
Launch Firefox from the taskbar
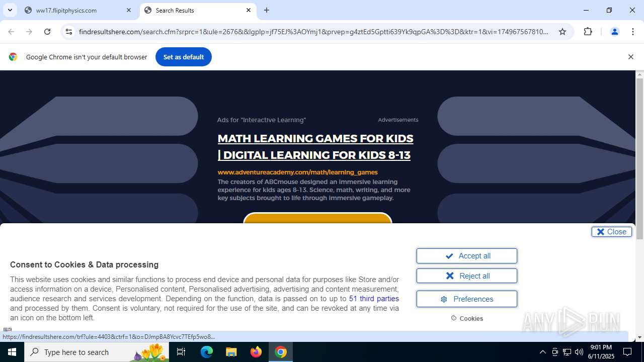(x=256, y=352)
